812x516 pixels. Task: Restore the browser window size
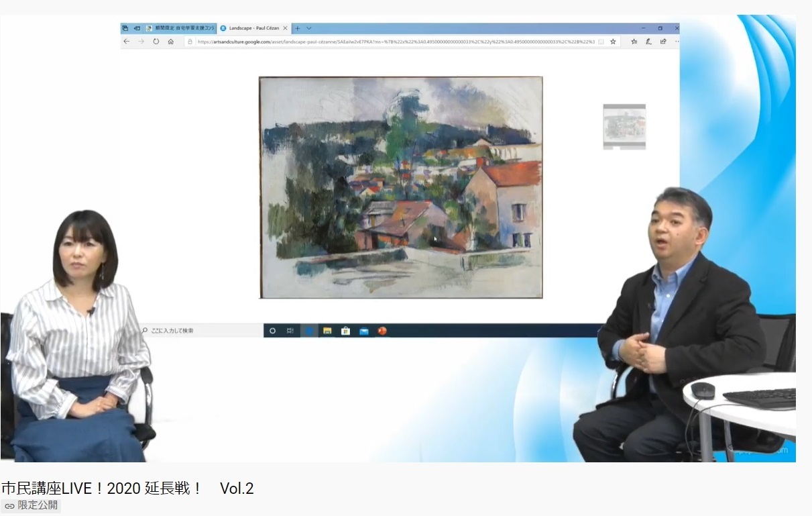[660, 28]
